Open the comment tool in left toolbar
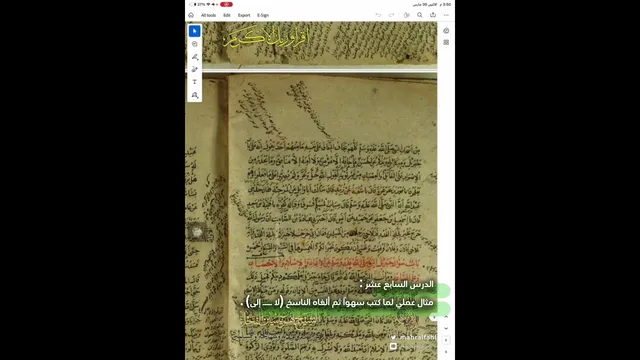Viewport: 640px width, 360px height. click(195, 44)
